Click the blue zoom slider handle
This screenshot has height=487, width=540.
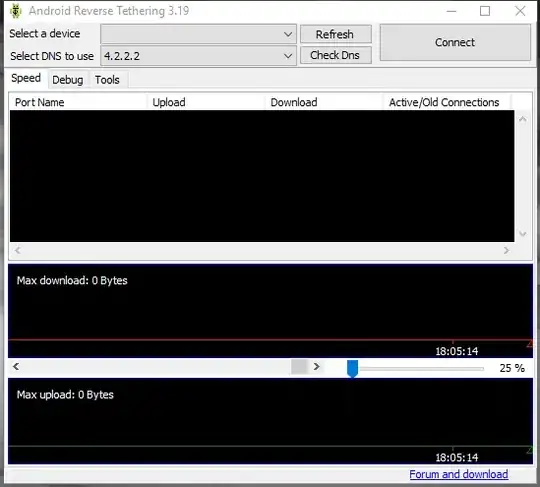click(x=352, y=369)
